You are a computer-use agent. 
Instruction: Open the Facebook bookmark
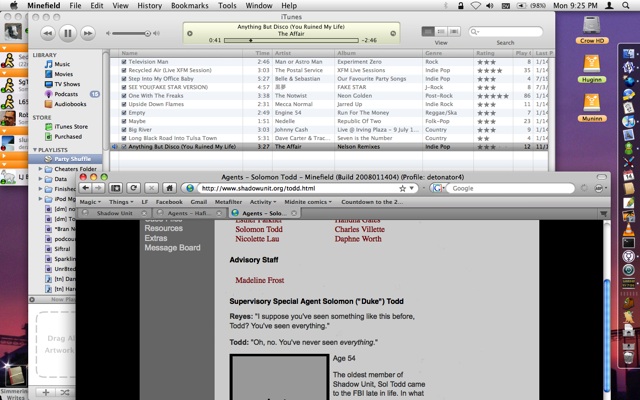(169, 202)
